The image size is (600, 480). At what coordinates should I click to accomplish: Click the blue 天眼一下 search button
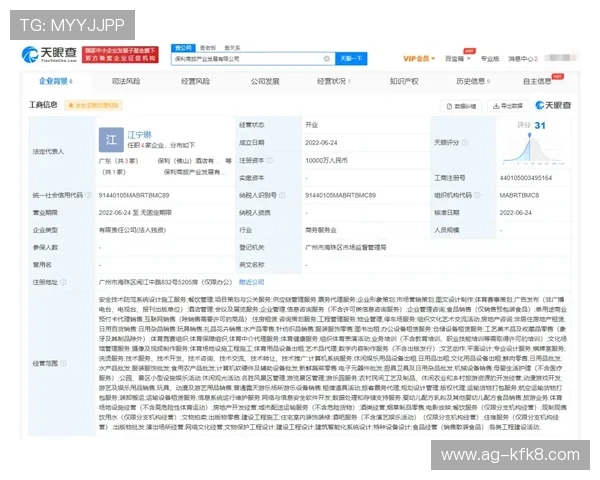(x=351, y=59)
